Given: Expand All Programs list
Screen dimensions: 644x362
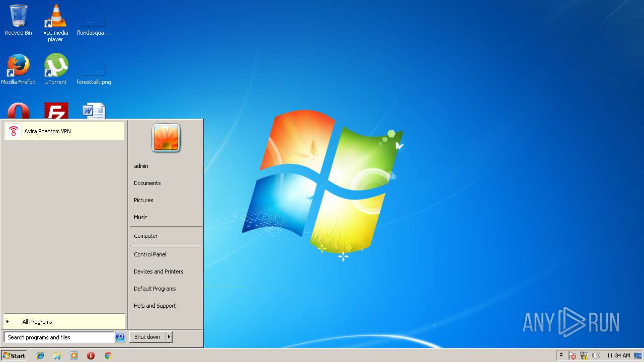Looking at the screenshot, I should pyautogui.click(x=64, y=322).
